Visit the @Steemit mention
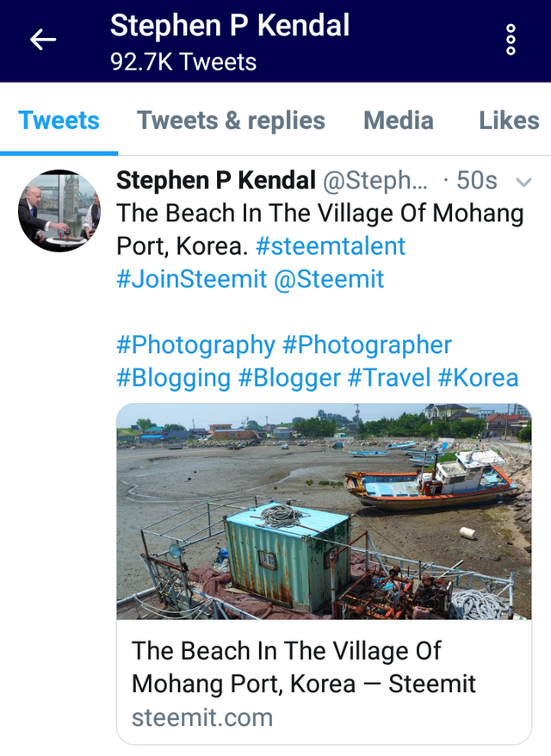The image size is (551, 756). click(329, 279)
